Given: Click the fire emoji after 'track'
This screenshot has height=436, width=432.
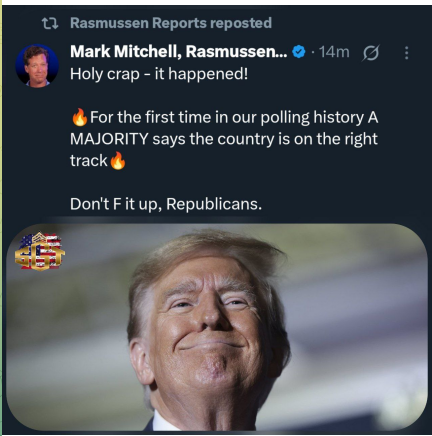Looking at the screenshot, I should pos(118,161).
